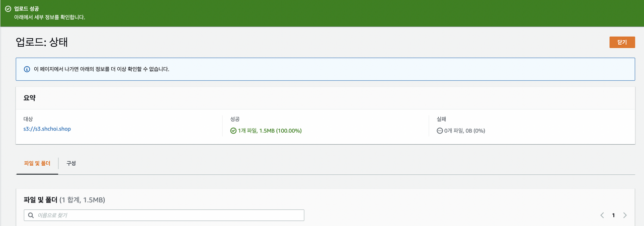The image size is (644, 226).
Task: Click the 성공 label in summary
Action: [x=235, y=119]
